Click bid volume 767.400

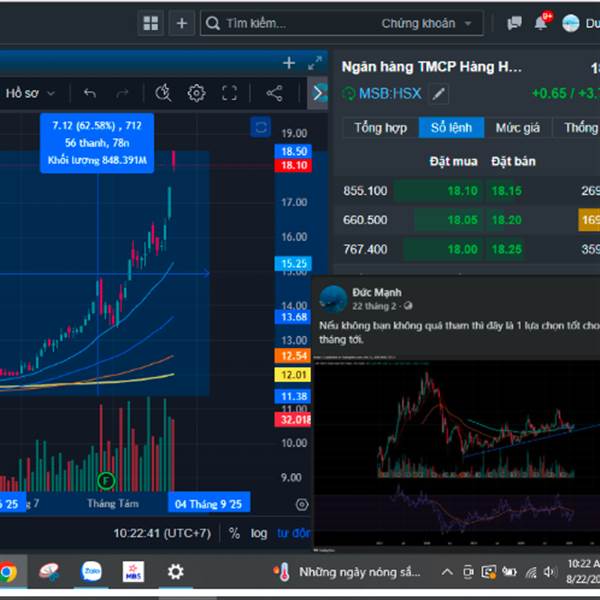pos(365,249)
